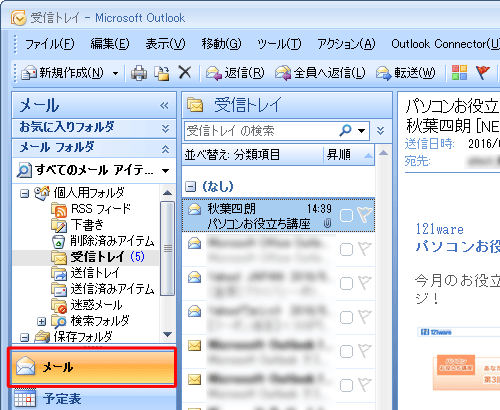Collapse the 保存フォルダ tree node

point(24,337)
